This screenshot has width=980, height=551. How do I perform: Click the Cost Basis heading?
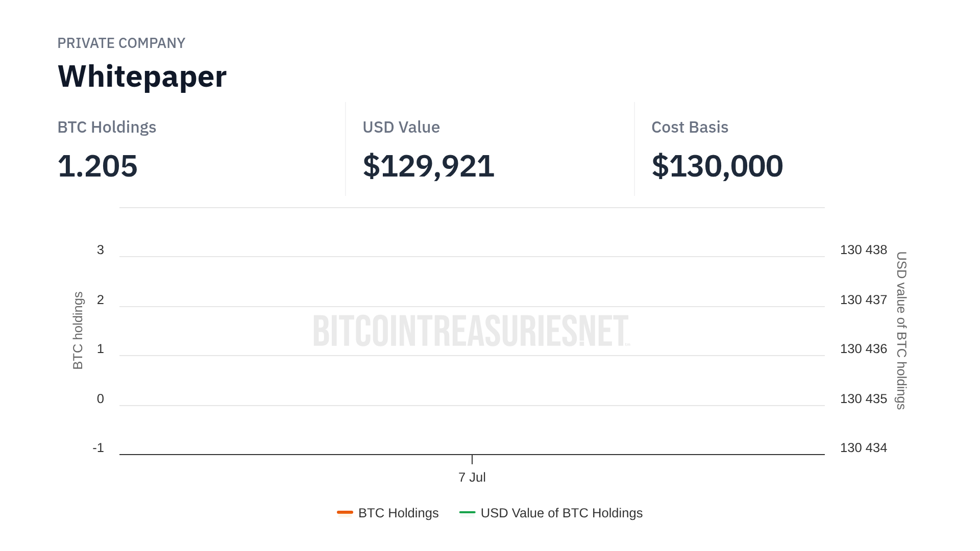click(690, 127)
